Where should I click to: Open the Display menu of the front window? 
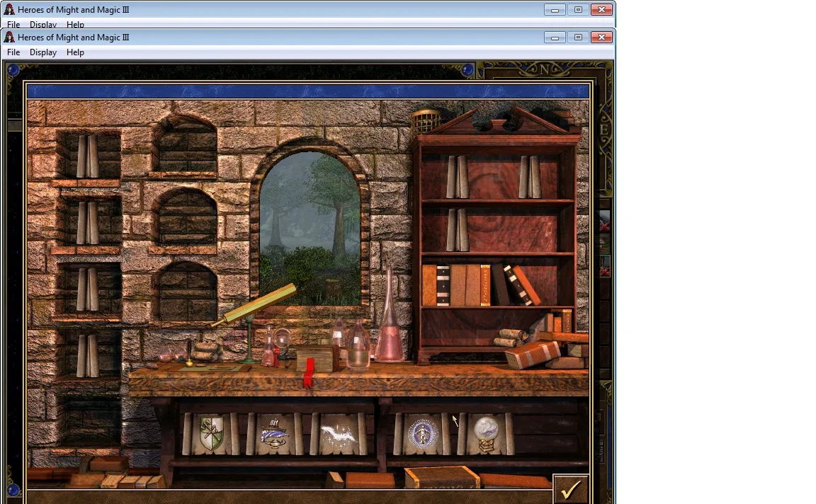click(43, 52)
